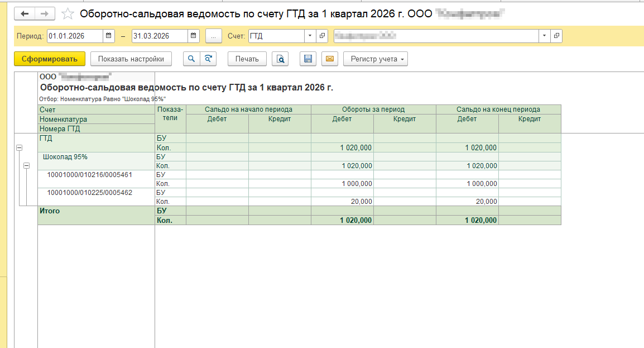Open period selection ellipsis button
Screen dimensions: 644x348
coord(214,36)
